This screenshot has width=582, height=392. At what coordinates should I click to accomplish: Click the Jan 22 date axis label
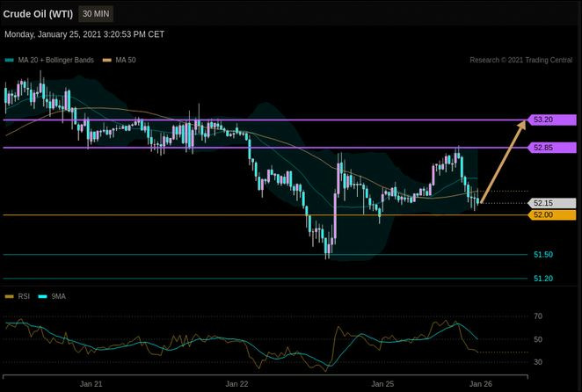pos(236,384)
